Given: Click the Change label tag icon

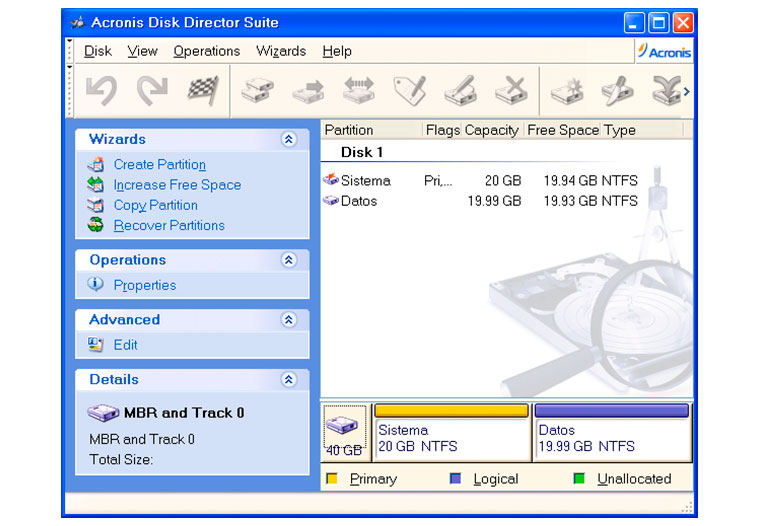Looking at the screenshot, I should 410,91.
